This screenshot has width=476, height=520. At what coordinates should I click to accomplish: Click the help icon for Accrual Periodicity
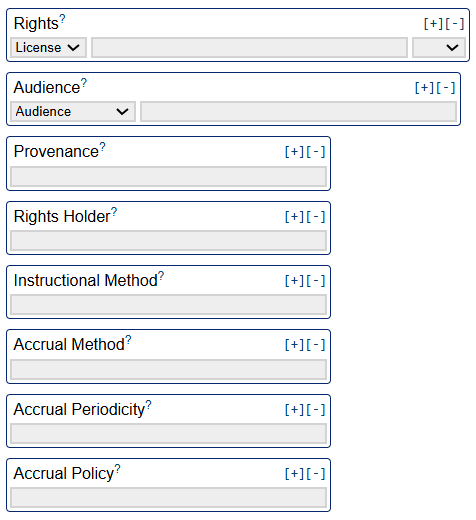tap(148, 405)
